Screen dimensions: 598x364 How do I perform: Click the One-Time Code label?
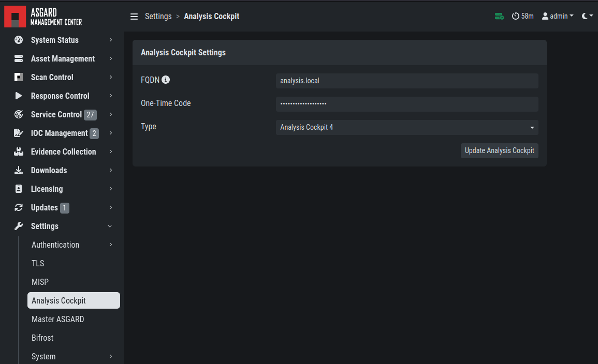tap(166, 103)
